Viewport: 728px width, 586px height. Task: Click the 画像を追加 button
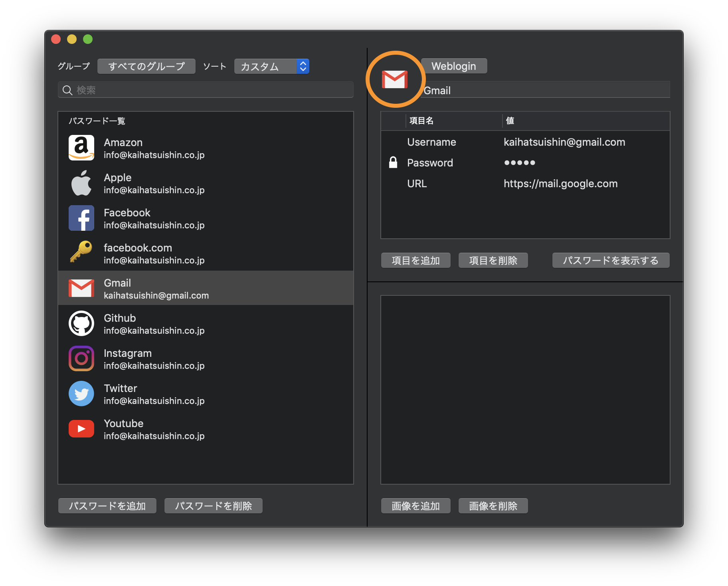pos(416,506)
